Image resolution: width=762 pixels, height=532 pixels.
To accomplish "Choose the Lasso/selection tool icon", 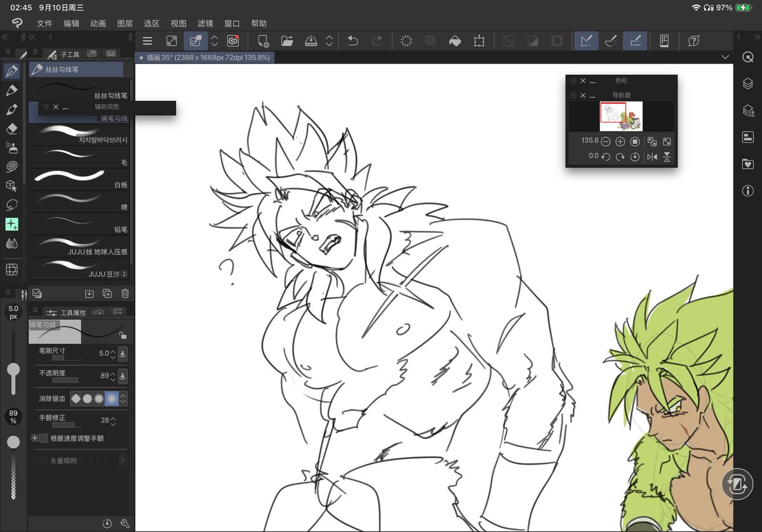I will (x=11, y=205).
